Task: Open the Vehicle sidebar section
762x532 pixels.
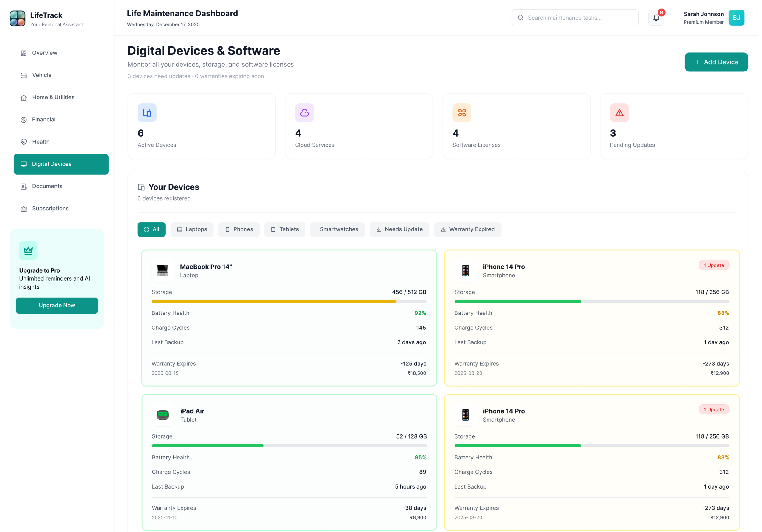Action: click(x=42, y=75)
